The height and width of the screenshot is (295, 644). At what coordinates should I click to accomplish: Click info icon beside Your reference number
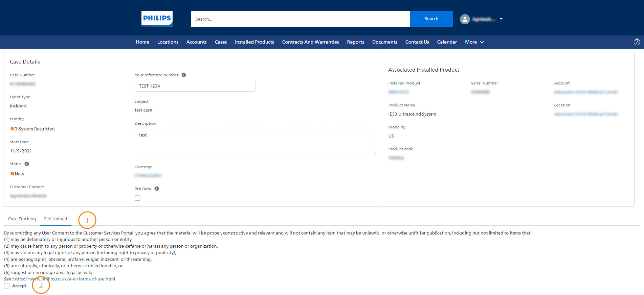tap(184, 75)
